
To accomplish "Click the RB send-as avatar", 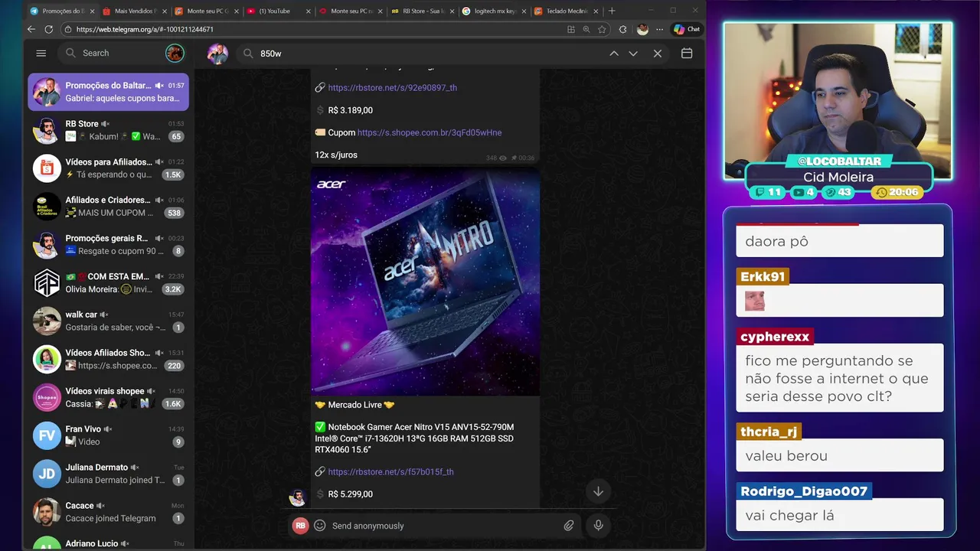I will coord(301,526).
